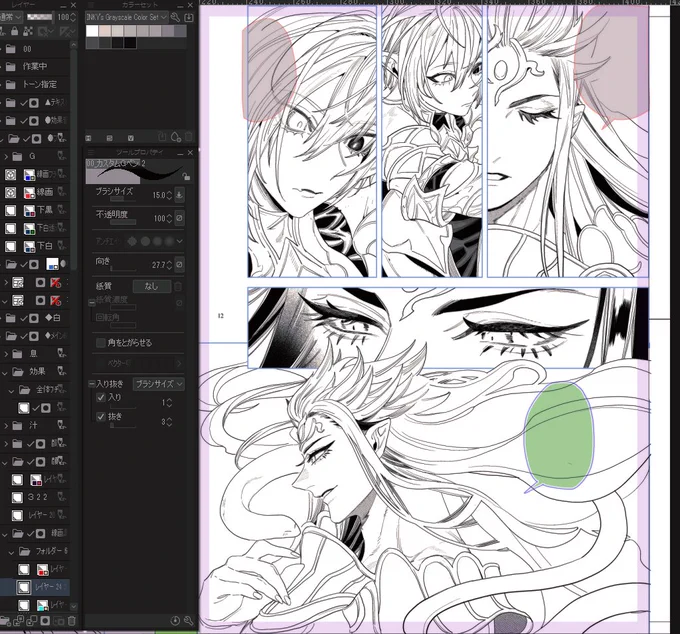Click the delete layer trash icon

pos(72,621)
